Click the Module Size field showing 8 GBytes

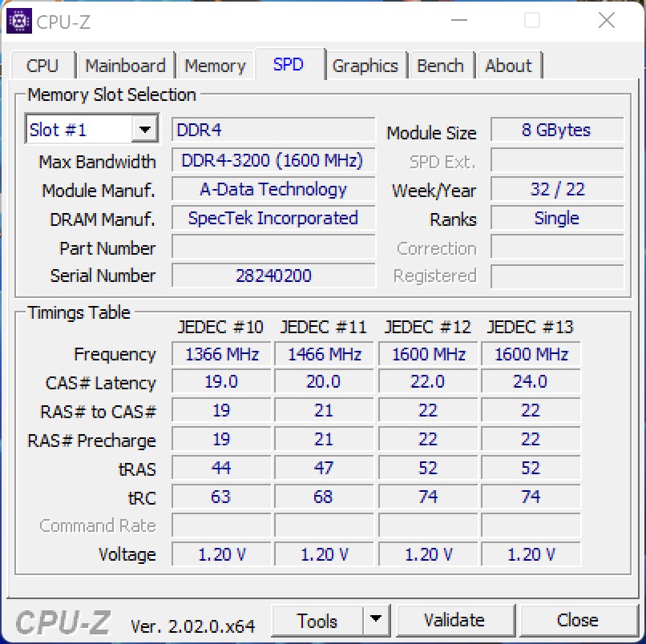tap(556, 131)
